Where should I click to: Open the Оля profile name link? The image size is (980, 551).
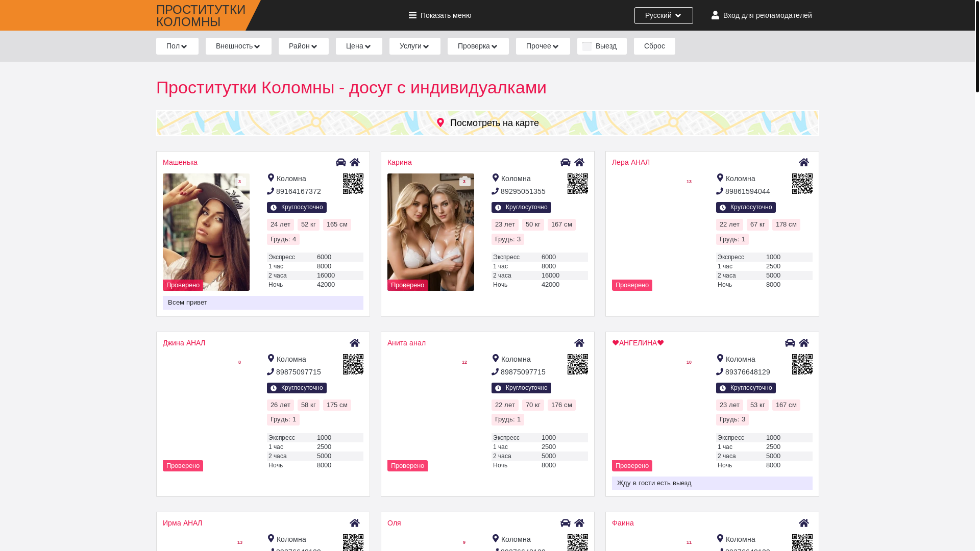pos(394,523)
